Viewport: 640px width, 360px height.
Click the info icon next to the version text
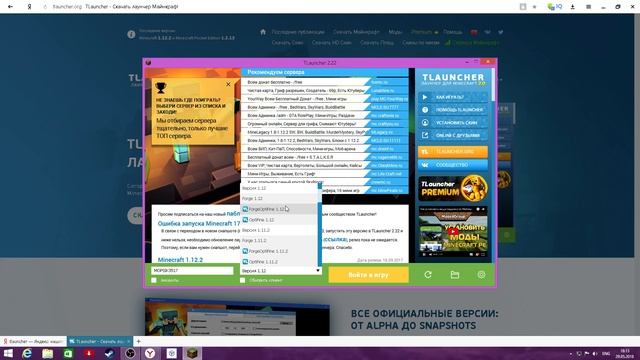point(131,35)
